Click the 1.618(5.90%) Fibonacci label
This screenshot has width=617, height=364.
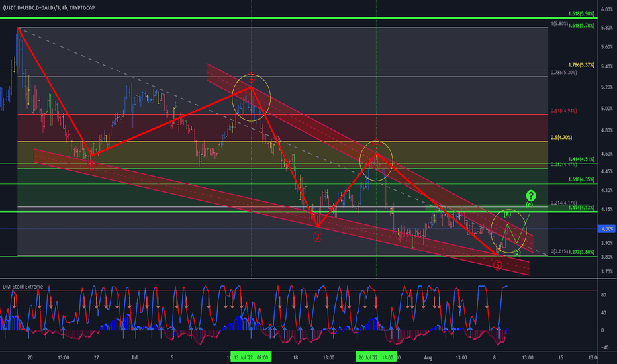point(581,13)
